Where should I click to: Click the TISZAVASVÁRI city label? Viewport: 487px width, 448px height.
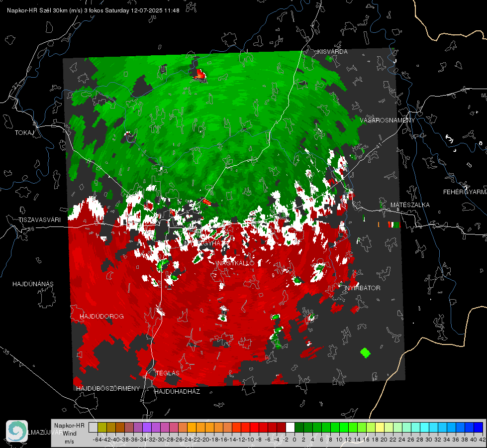[39, 220]
